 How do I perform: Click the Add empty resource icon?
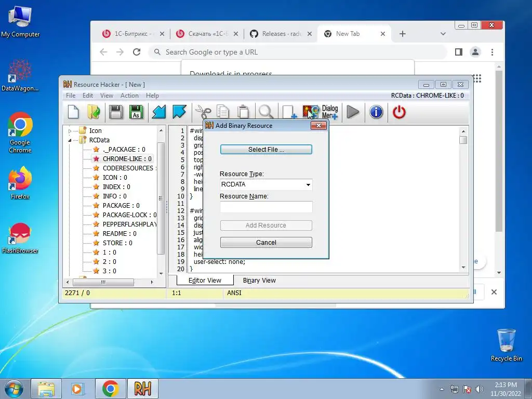coord(289,112)
